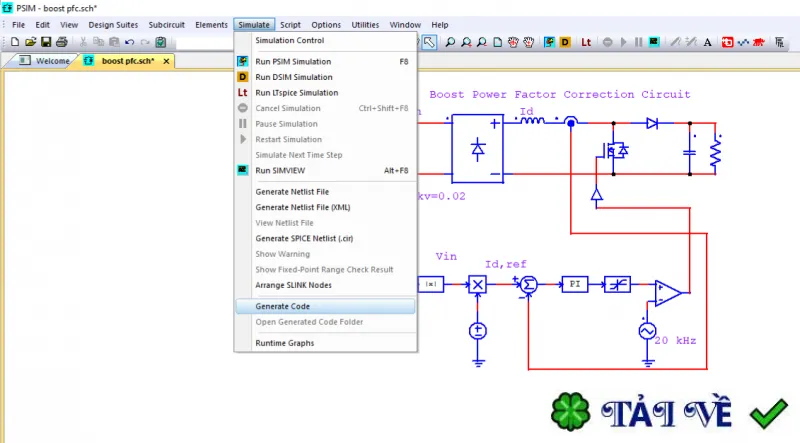Viewport: 800px width, 443px height.
Task: Click the 'Boost Power Factor Correction Circuit' title
Action: click(560, 94)
